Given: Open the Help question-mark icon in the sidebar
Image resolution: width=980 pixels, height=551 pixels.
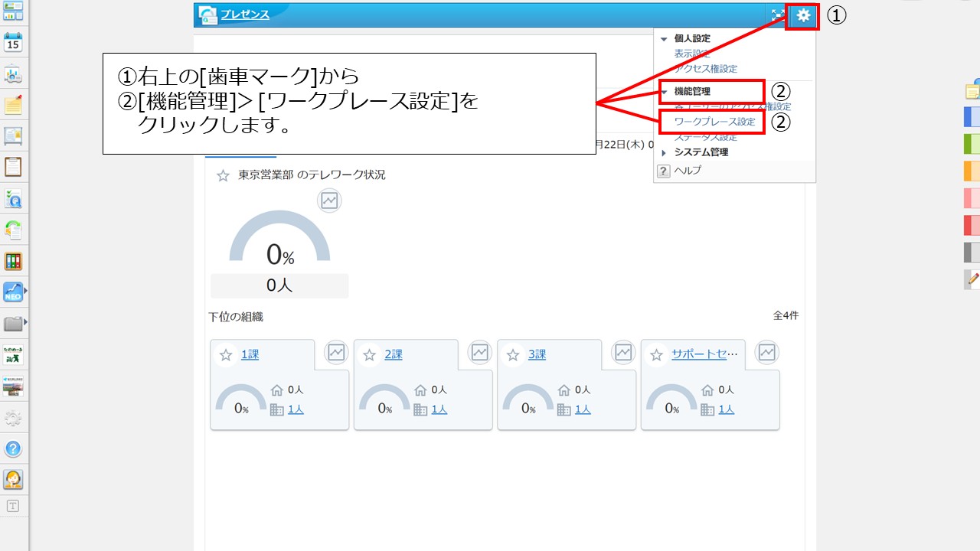Looking at the screenshot, I should [12, 449].
